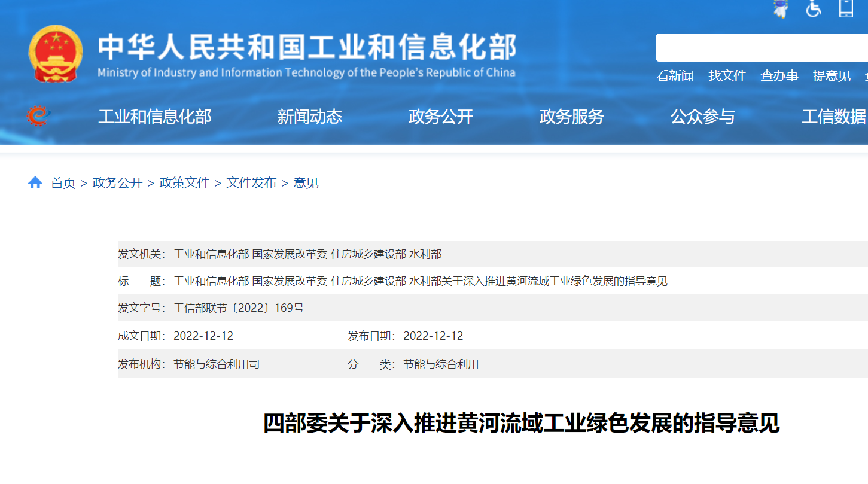The width and height of the screenshot is (868, 484).
Task: Go to the 政务服务 navigation item
Action: point(571,117)
